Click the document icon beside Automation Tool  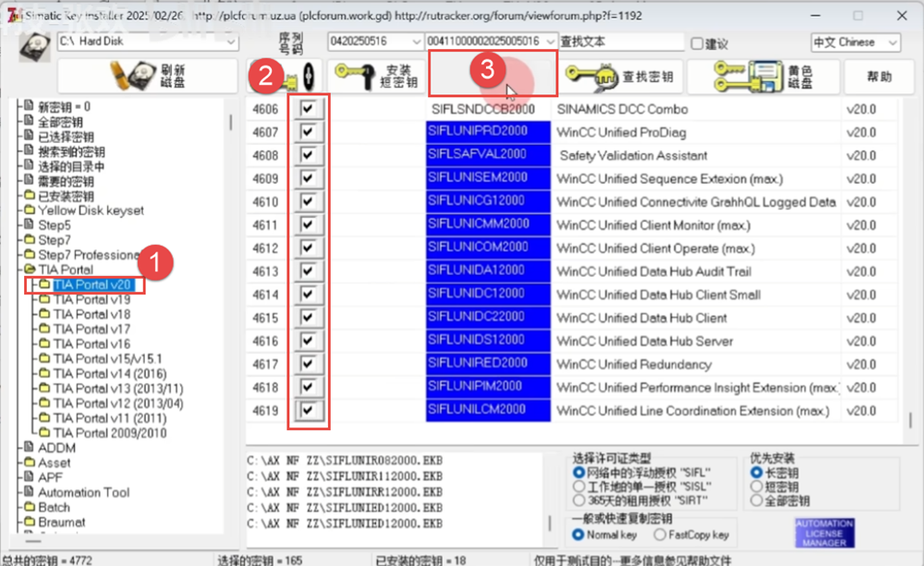pos(29,492)
